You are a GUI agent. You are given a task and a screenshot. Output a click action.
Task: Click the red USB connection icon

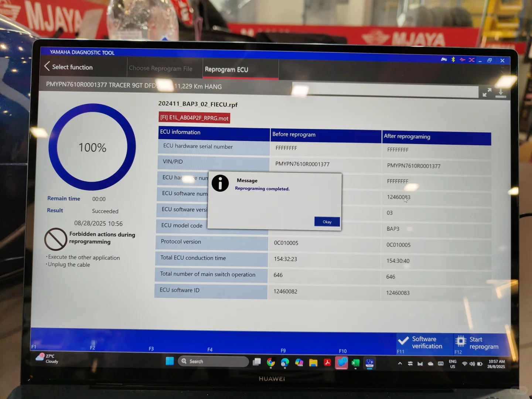pos(462,59)
